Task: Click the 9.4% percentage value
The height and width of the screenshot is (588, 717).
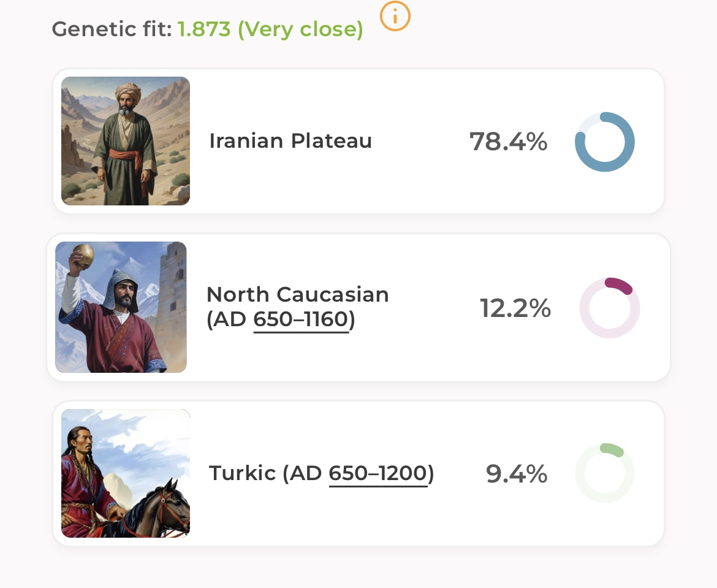Action: pyautogui.click(x=516, y=474)
